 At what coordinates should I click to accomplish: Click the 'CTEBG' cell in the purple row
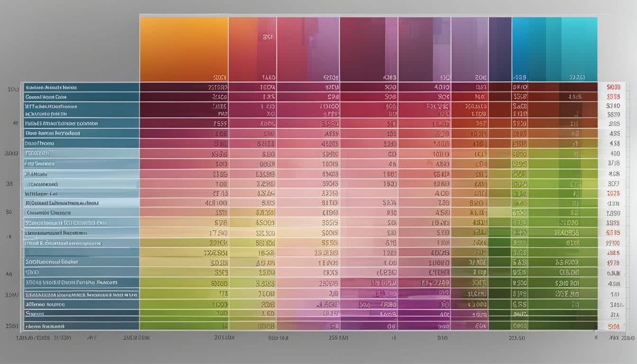tap(439, 273)
